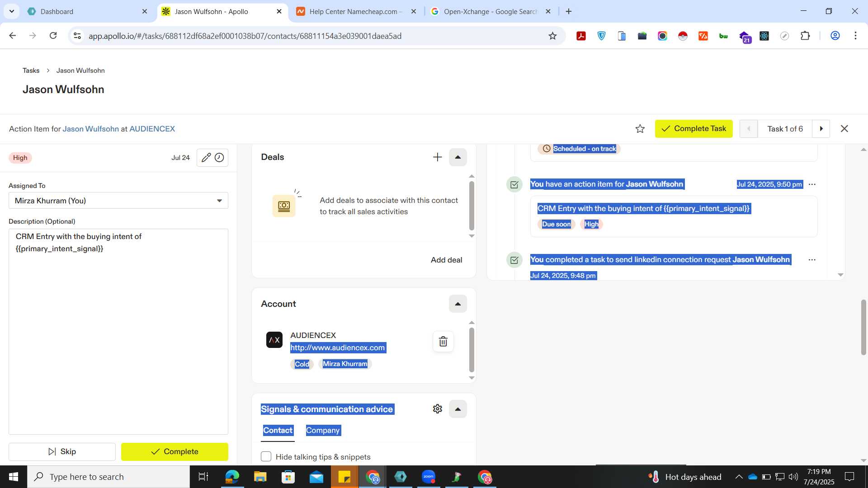Click the Complete button at bottom left
Viewport: 868px width, 488px height.
pyautogui.click(x=175, y=452)
